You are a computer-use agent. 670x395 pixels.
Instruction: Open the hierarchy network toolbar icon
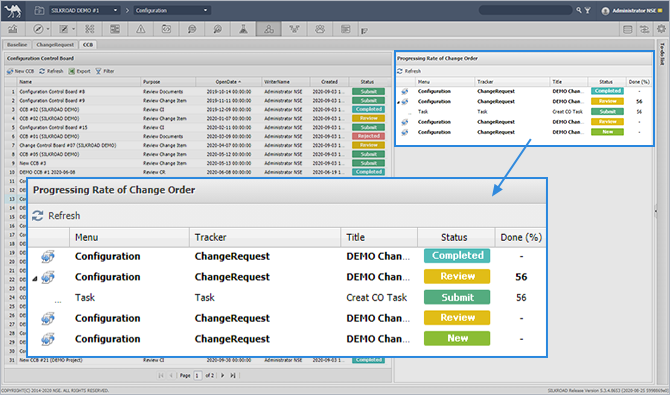294,29
